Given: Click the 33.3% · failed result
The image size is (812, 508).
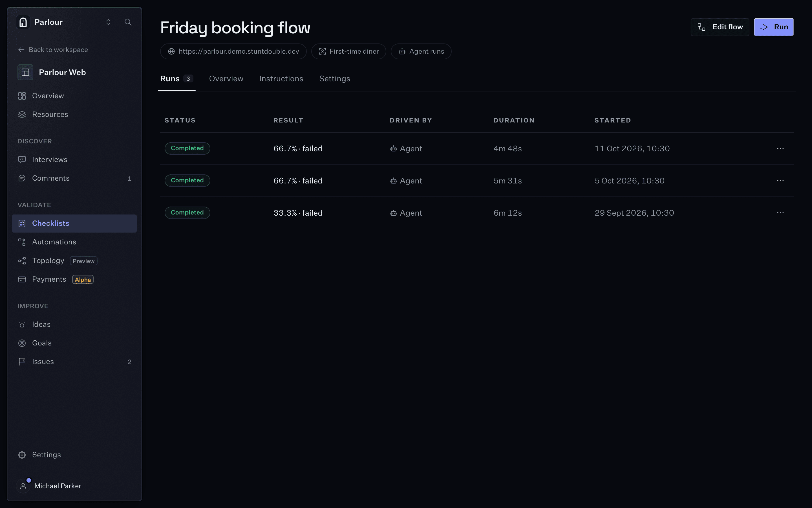Looking at the screenshot, I should 298,213.
